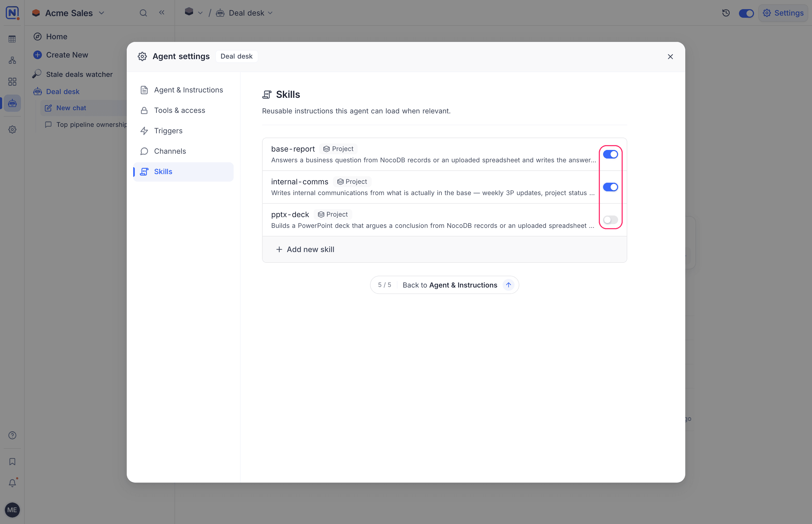Open the help question mark icon
This screenshot has height=524, width=812.
click(12, 435)
